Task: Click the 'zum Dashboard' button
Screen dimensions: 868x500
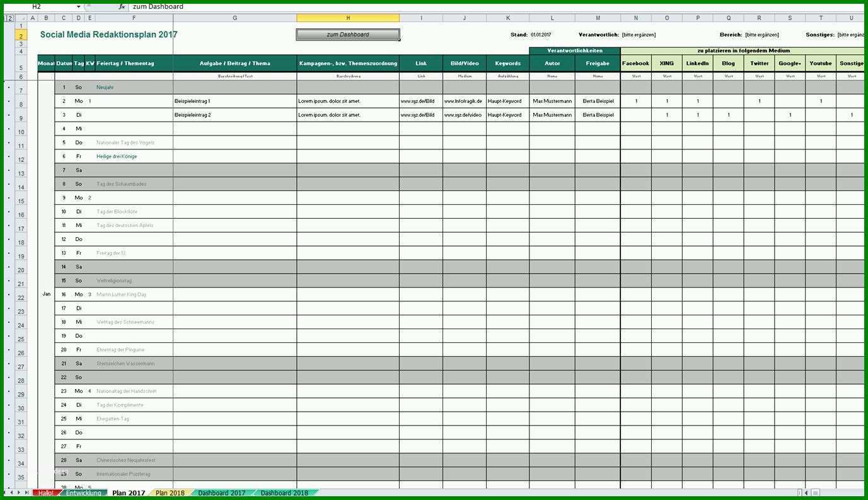Action: pos(348,35)
